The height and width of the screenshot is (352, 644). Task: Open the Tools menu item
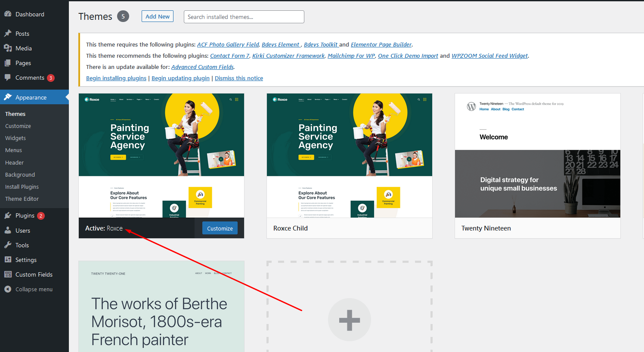pos(34,245)
